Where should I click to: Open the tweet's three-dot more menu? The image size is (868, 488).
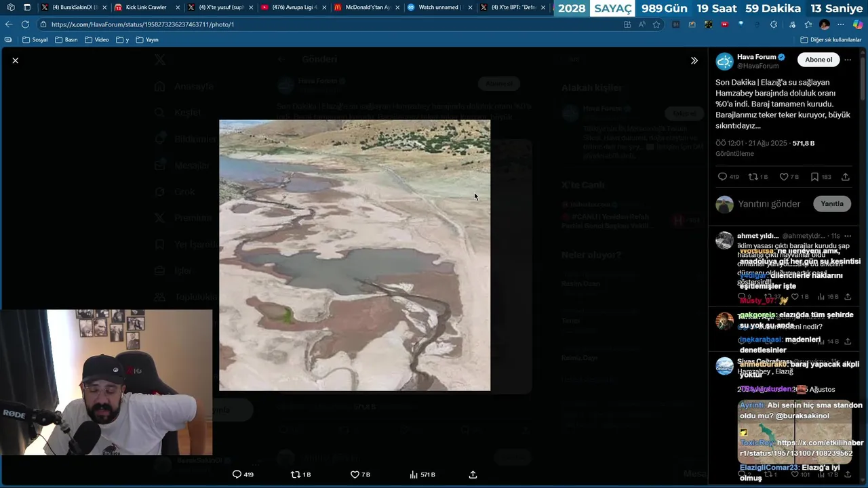click(x=848, y=60)
